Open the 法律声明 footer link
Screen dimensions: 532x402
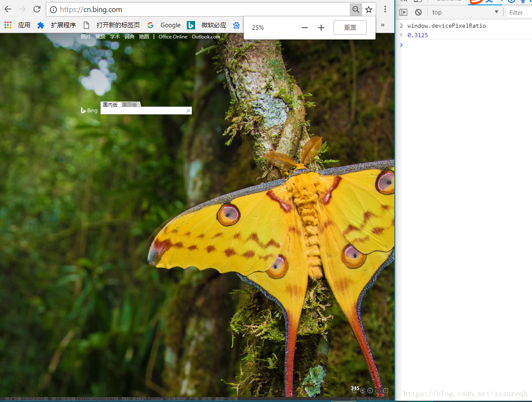[x=175, y=400]
